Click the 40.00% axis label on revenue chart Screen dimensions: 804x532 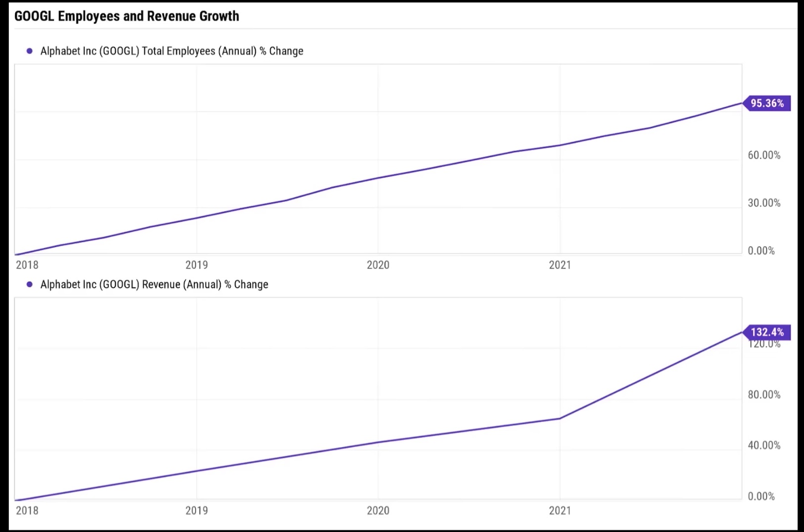point(764,445)
